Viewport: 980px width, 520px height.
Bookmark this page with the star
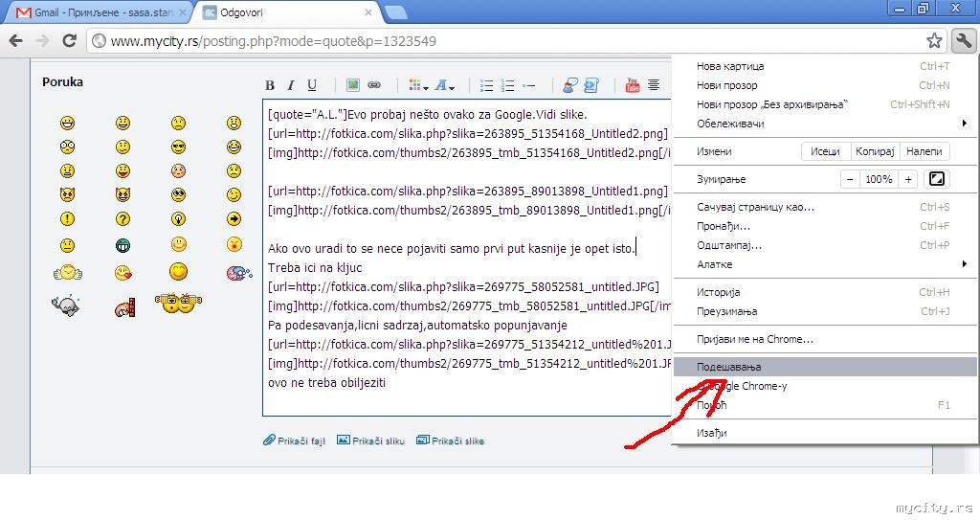pos(934,40)
